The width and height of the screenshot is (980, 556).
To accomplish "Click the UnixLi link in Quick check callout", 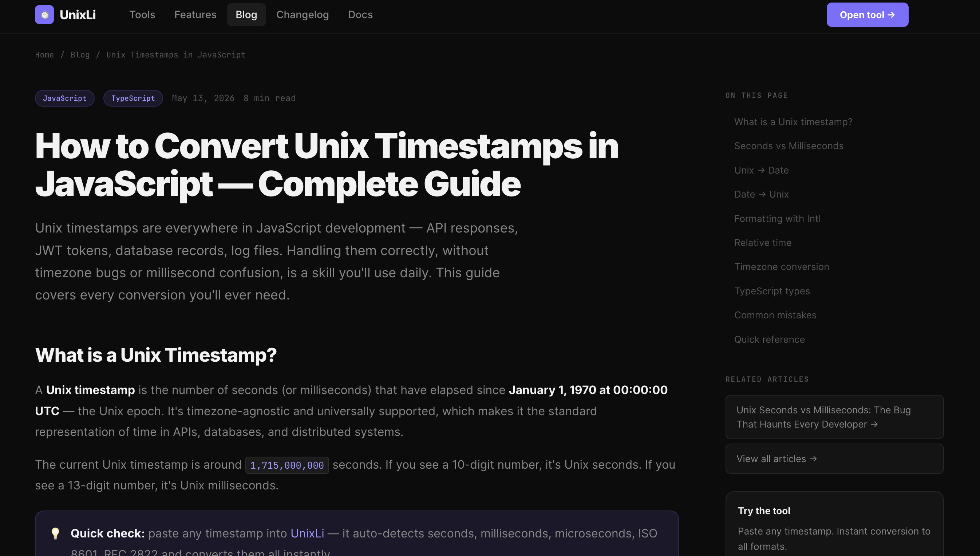I will coord(307,533).
